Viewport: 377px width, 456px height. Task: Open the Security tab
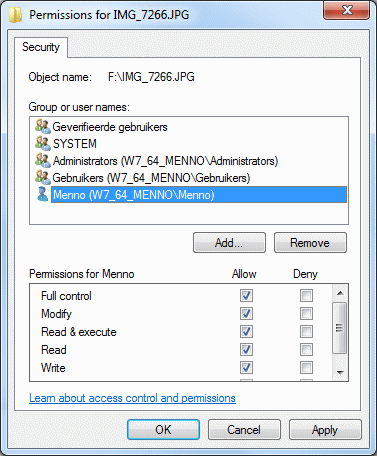[x=41, y=47]
